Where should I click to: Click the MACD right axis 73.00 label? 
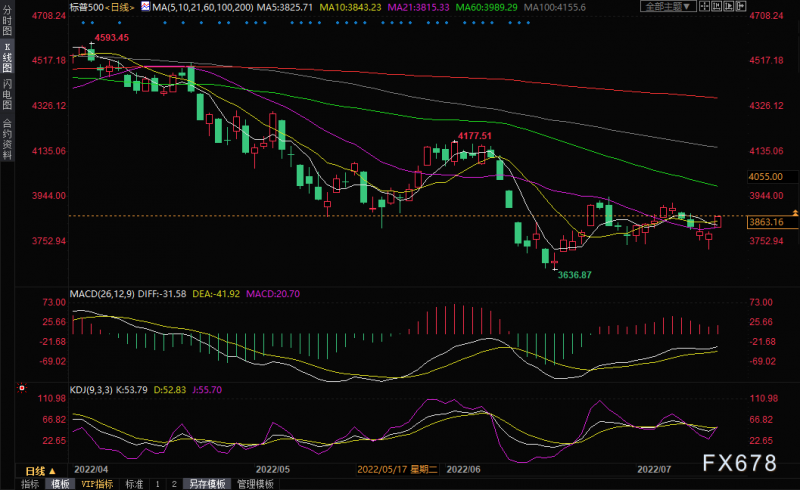pos(760,302)
